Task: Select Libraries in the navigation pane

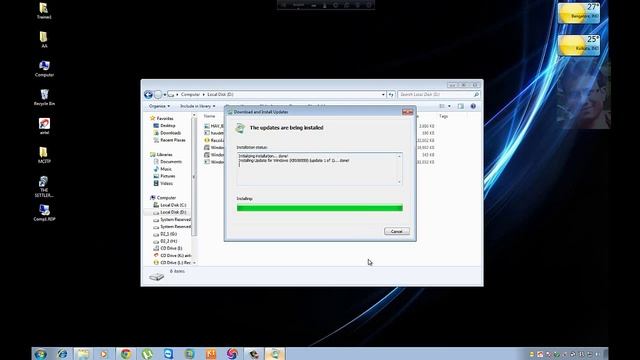Action: (164, 155)
